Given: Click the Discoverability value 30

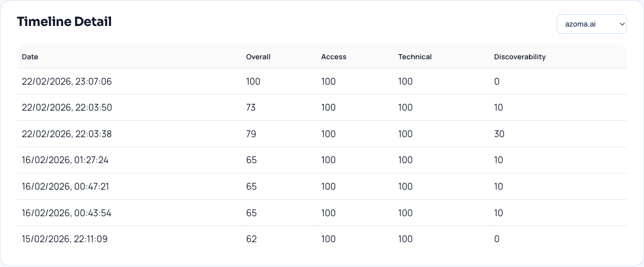Looking at the screenshot, I should [x=499, y=134].
